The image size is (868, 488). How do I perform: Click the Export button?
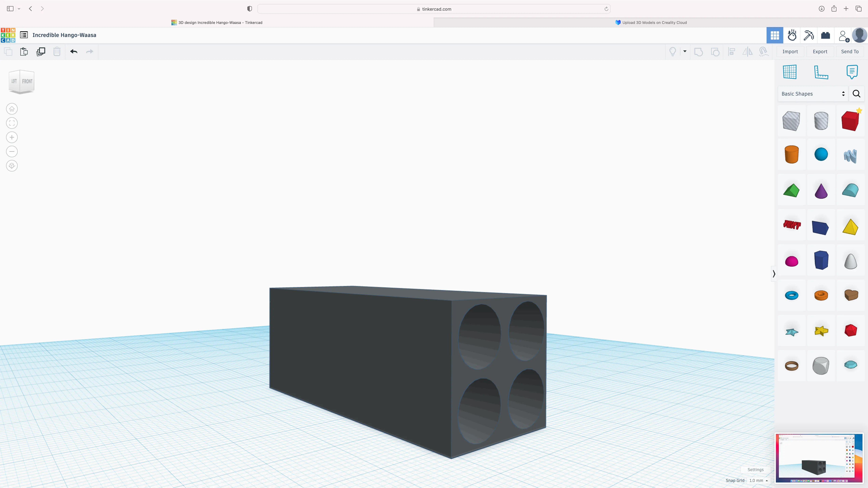(x=820, y=52)
